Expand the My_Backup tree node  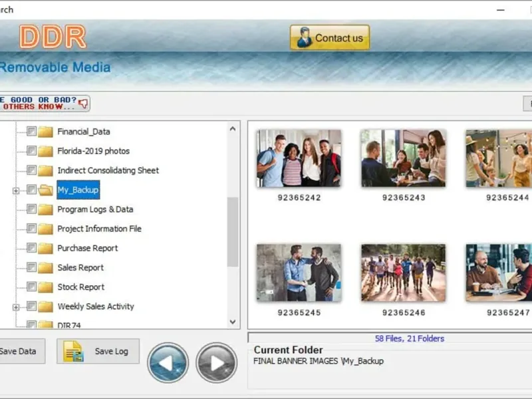(15, 191)
